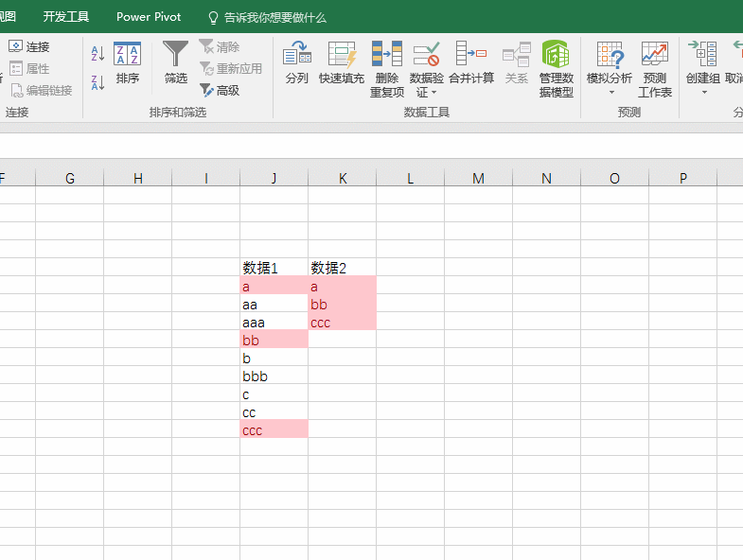The height and width of the screenshot is (560, 743).
Task: Expand 数据验证 dropdown arrow
Action: [434, 93]
